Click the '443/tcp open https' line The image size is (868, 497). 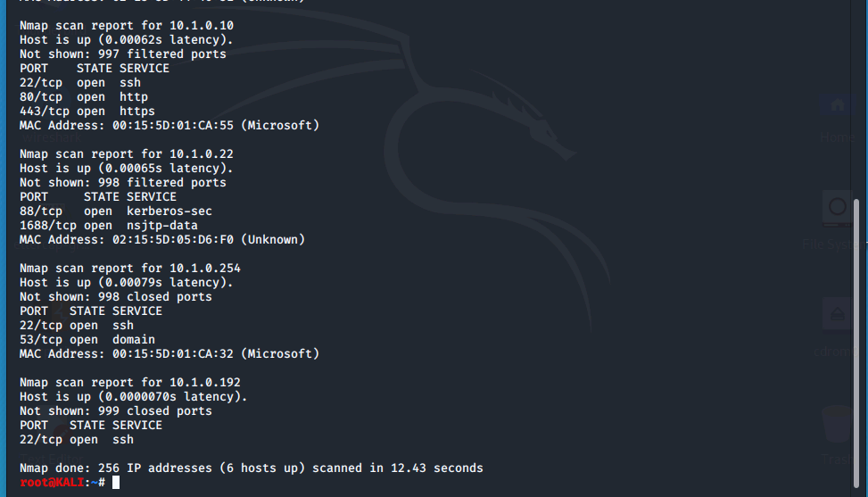coord(87,112)
